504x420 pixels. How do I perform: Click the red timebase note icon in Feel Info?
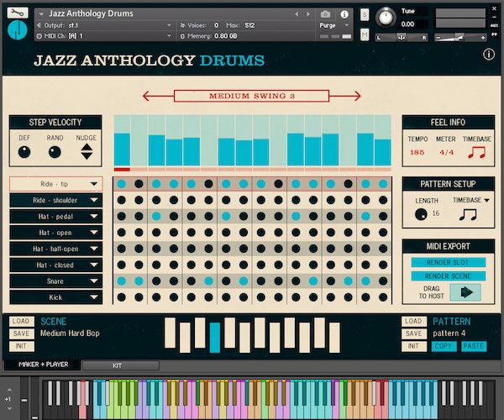(476, 152)
